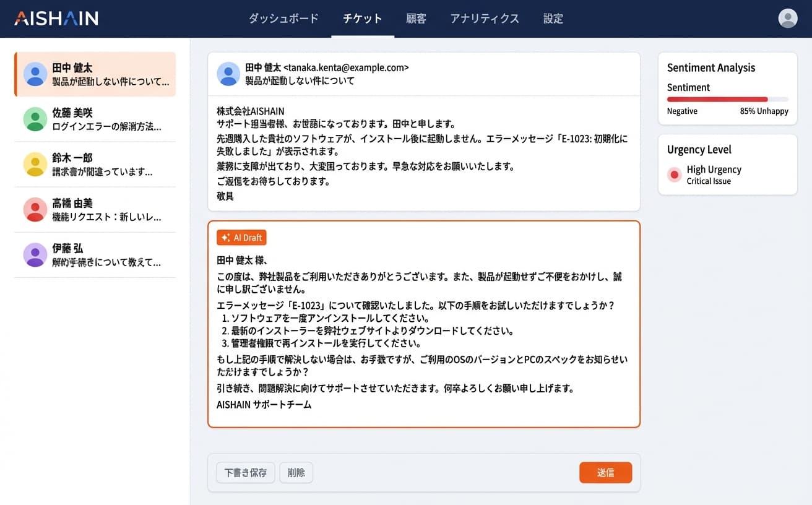
Task: Click the sender avatar in the email header
Action: (x=228, y=74)
